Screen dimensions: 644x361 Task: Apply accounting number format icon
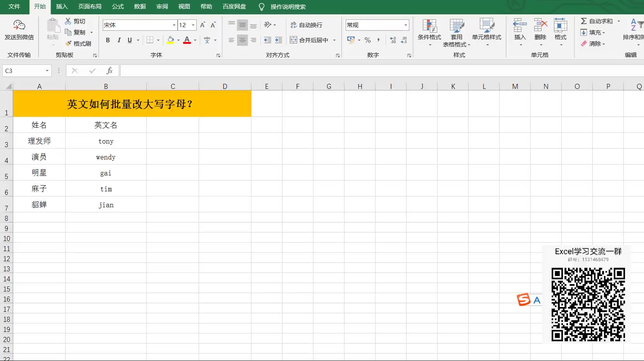[351, 40]
